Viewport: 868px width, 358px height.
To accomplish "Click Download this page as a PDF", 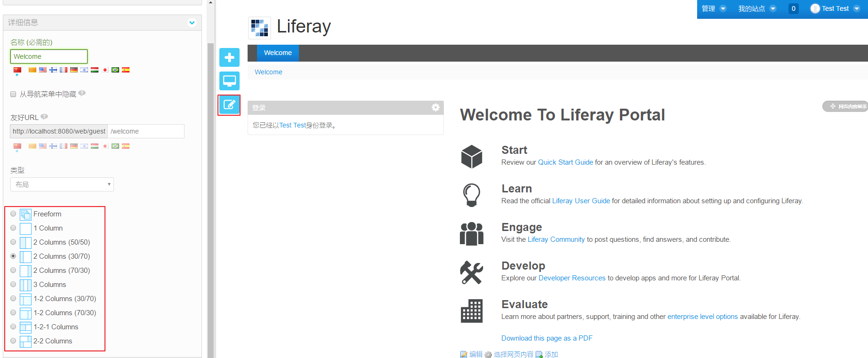I will 547,338.
